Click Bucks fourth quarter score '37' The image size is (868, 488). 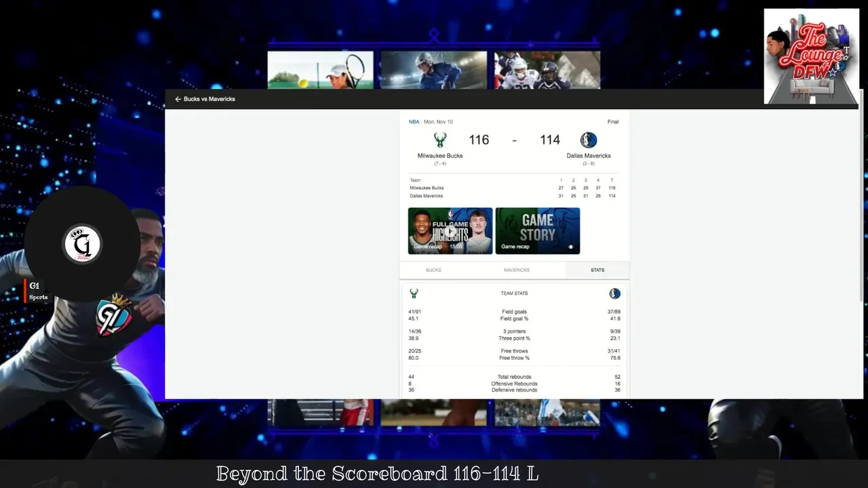[x=598, y=188]
